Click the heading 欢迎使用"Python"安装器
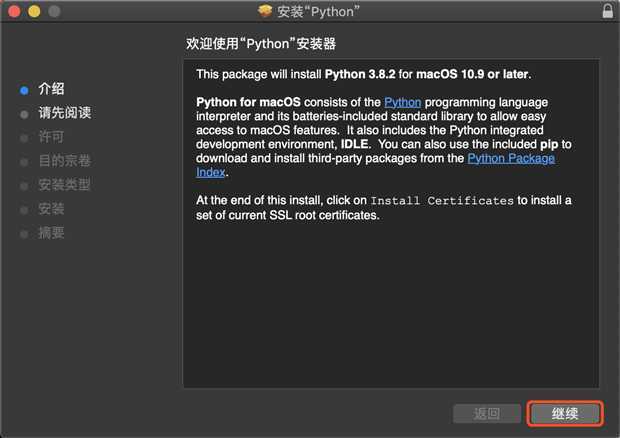This screenshot has width=620, height=438. 261,43
